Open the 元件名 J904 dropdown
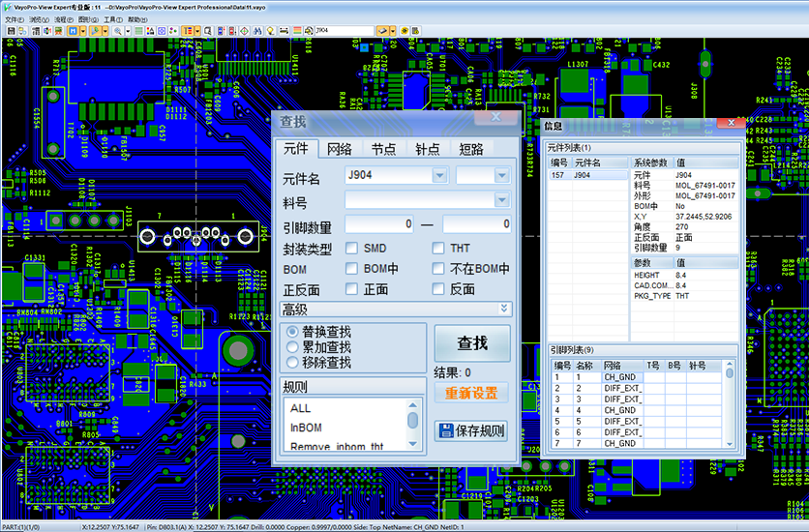 439,175
